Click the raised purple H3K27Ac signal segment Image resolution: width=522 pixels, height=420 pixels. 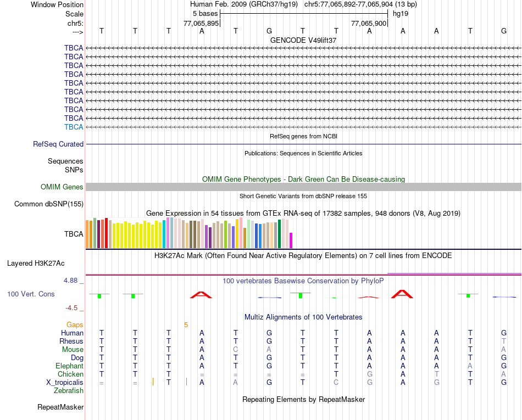coord(454,273)
